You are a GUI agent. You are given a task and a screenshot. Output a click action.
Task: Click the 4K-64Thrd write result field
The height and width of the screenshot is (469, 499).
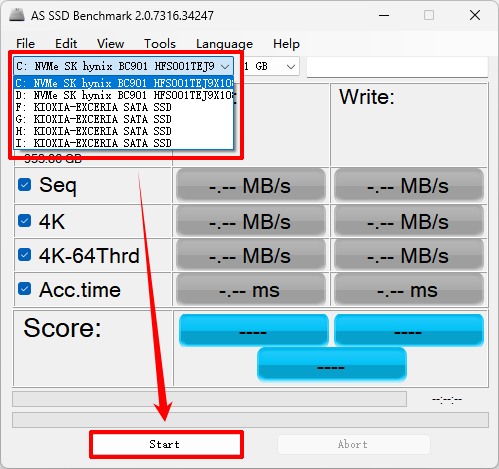coord(409,256)
